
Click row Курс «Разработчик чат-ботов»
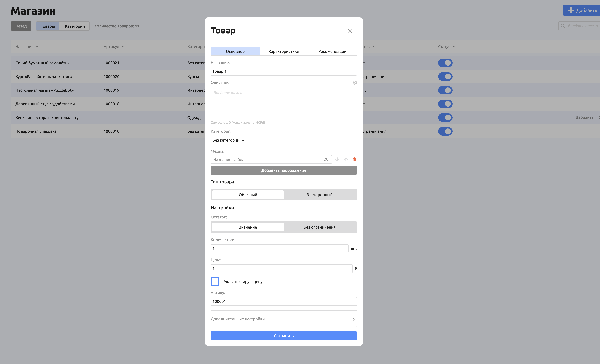click(x=305, y=77)
